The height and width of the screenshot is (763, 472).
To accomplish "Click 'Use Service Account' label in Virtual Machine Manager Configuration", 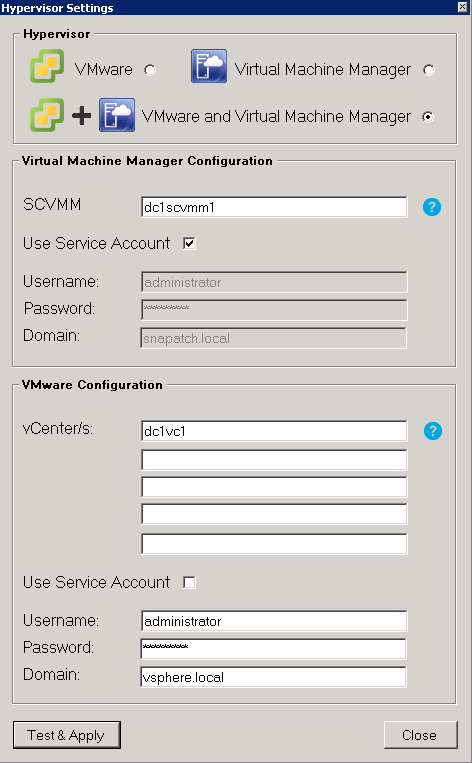I will click(x=96, y=243).
